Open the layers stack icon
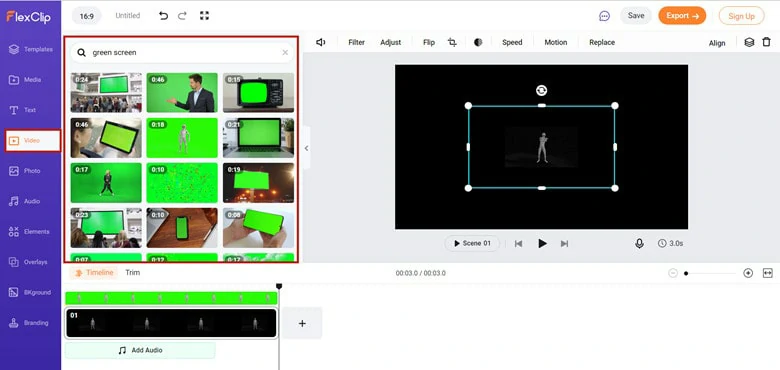Screen dimensions: 780x370 [x=749, y=42]
